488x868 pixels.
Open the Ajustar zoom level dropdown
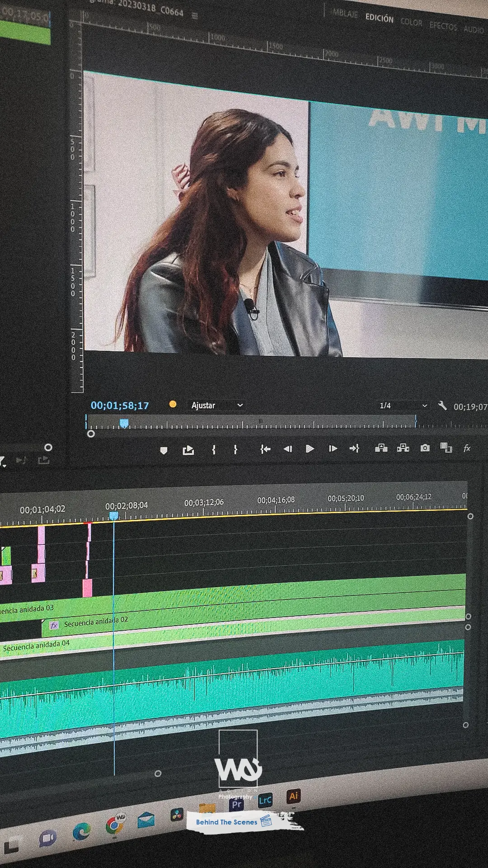coord(217,405)
